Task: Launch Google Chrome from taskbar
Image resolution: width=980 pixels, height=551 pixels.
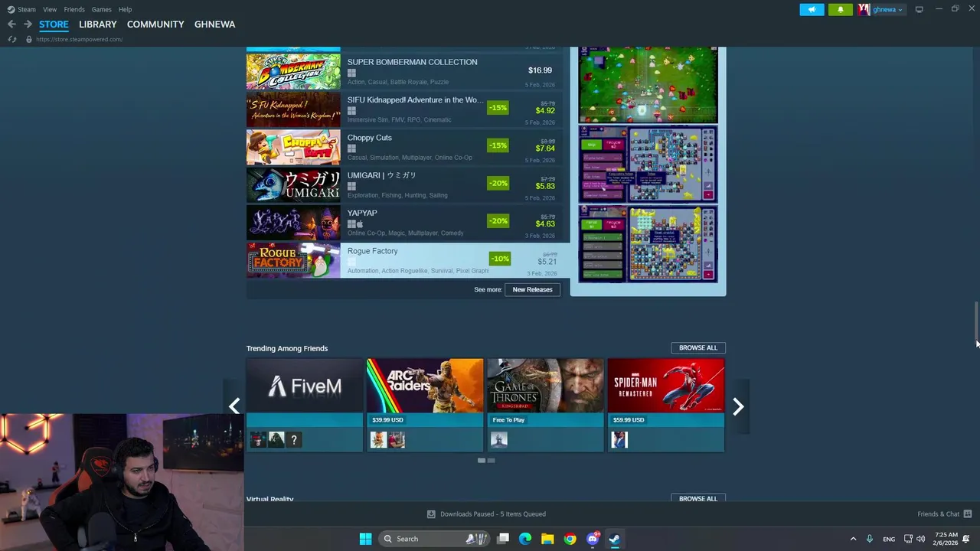Action: click(570, 539)
